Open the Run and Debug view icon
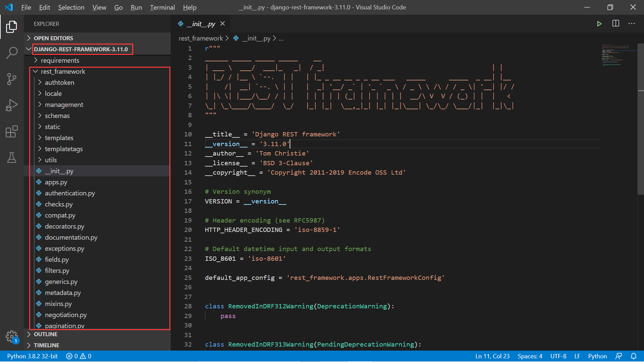The image size is (644, 362). click(x=12, y=105)
